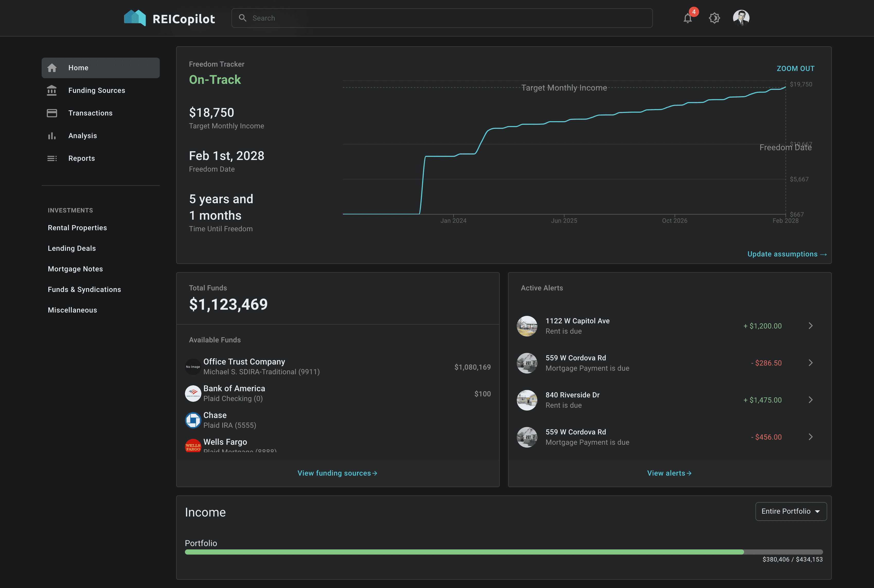Screen dimensions: 874x588
Task: Go to Funds & Syndications section
Action: [x=84, y=290]
